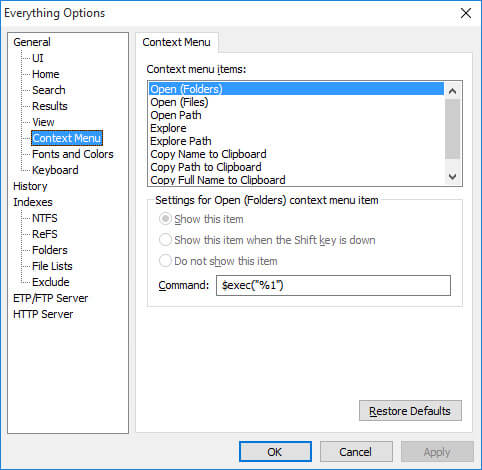Open ReFS index settings
Image resolution: width=482 pixels, height=470 pixels.
[45, 234]
